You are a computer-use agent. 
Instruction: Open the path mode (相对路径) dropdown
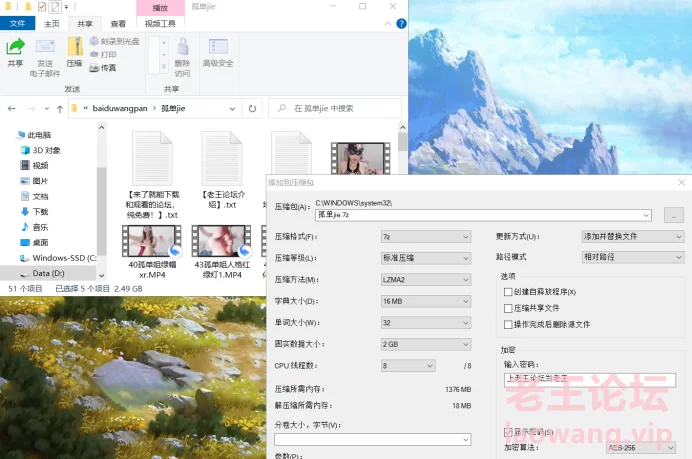633,257
